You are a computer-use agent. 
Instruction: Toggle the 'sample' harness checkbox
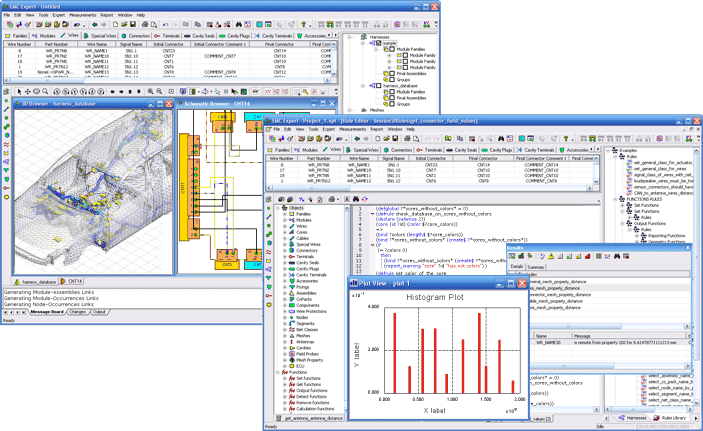point(379,43)
